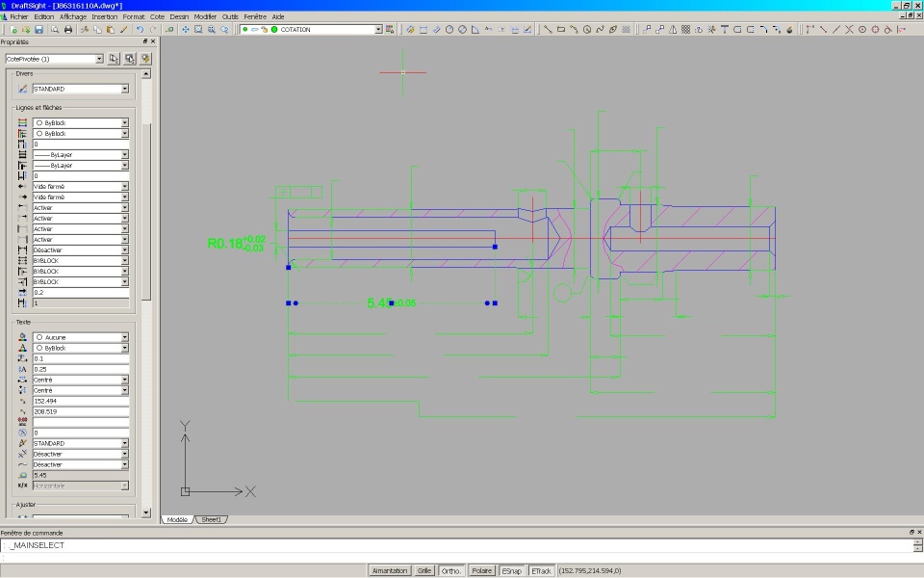Select the Circle drawing tool
This screenshot has width=924, height=578.
tap(587, 29)
